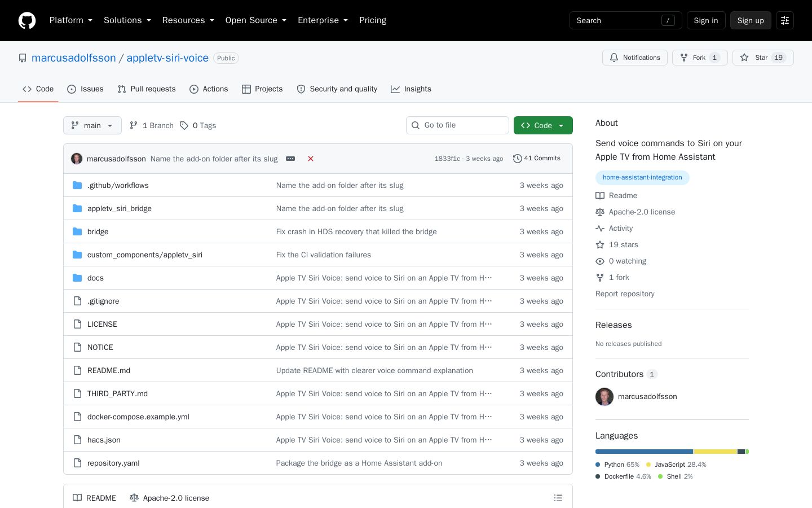Click the Report repository link
This screenshot has height=508, width=812.
(x=625, y=294)
